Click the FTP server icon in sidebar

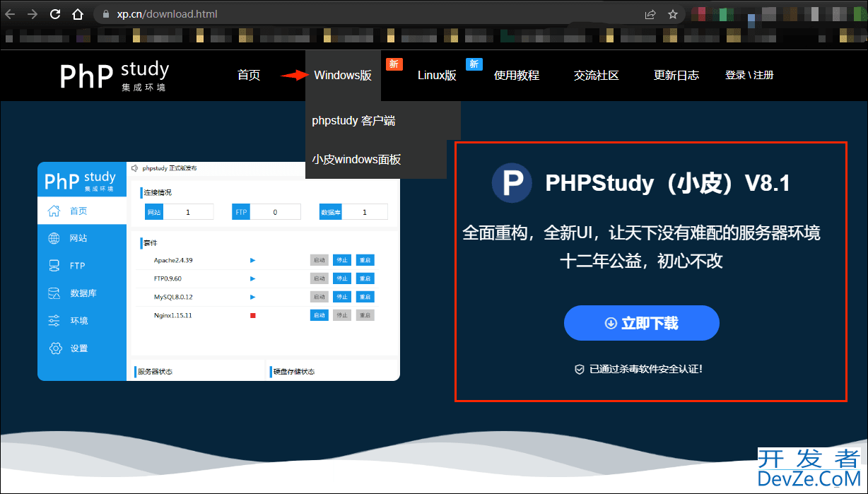[54, 266]
